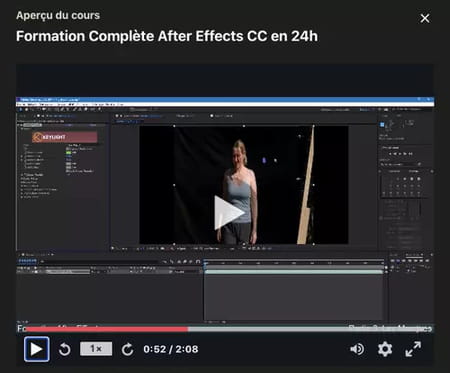The height and width of the screenshot is (373, 450).
Task: Start the video with the large center play overlay
Action: click(229, 213)
